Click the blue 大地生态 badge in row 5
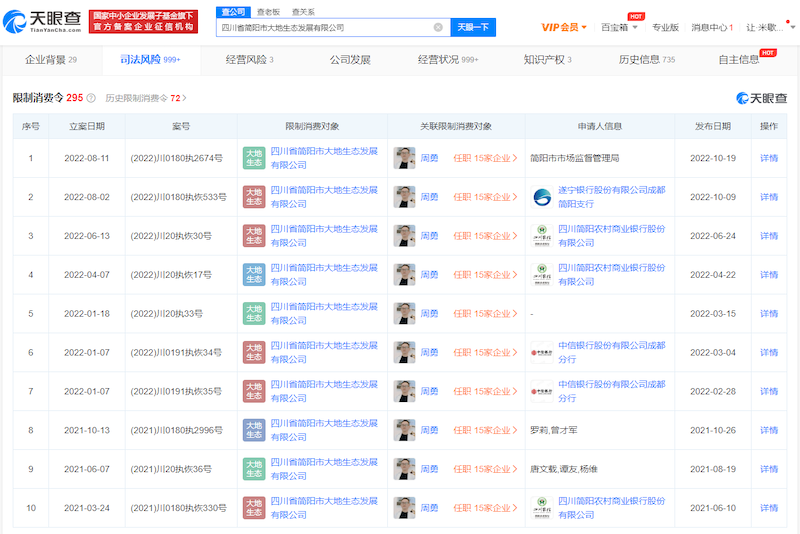Viewport: 800px width, 534px height. [x=254, y=314]
